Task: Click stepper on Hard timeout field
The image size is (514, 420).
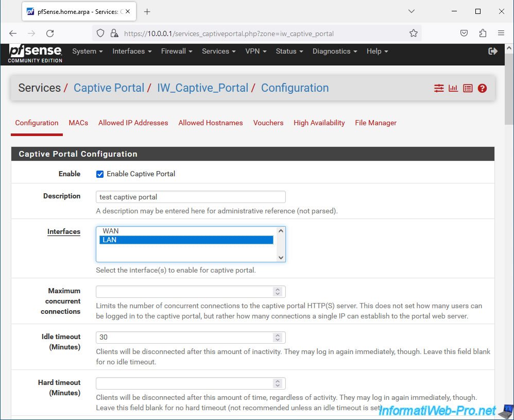Action: pos(277,383)
